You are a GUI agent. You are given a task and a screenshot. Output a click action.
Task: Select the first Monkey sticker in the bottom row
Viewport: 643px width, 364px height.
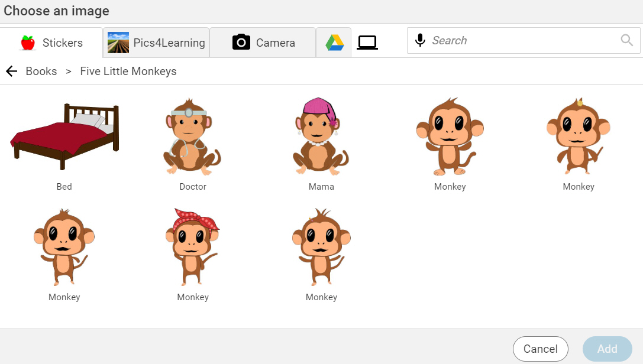(64, 247)
